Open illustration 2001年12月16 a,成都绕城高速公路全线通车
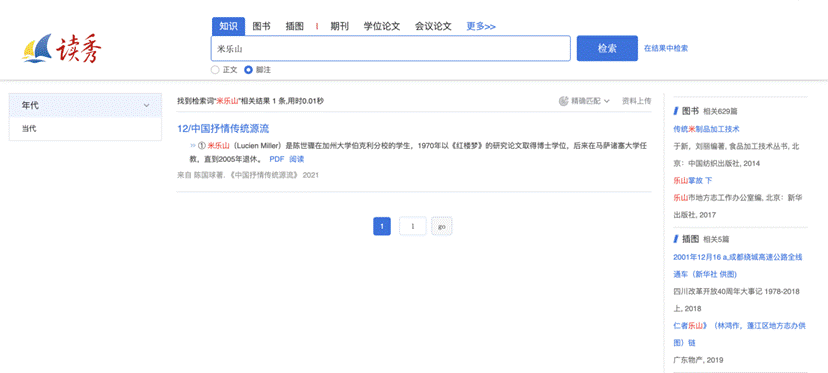The width and height of the screenshot is (828, 373). coord(738,265)
